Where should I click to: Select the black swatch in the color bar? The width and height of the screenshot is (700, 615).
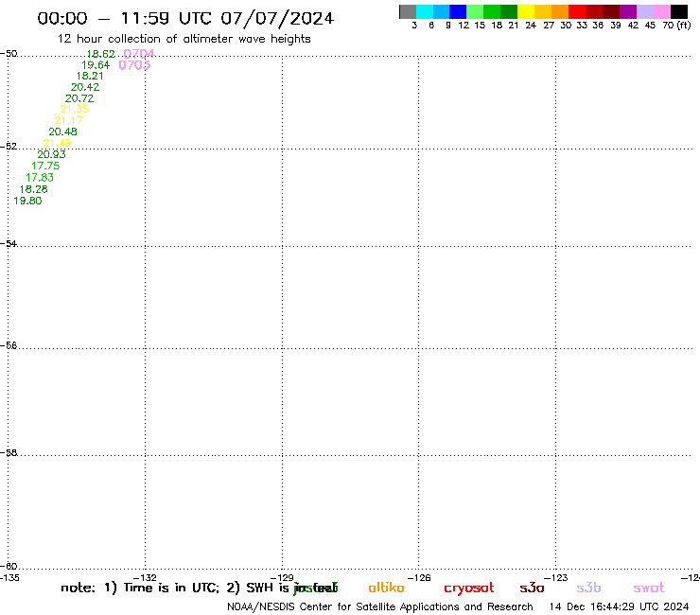(x=679, y=11)
